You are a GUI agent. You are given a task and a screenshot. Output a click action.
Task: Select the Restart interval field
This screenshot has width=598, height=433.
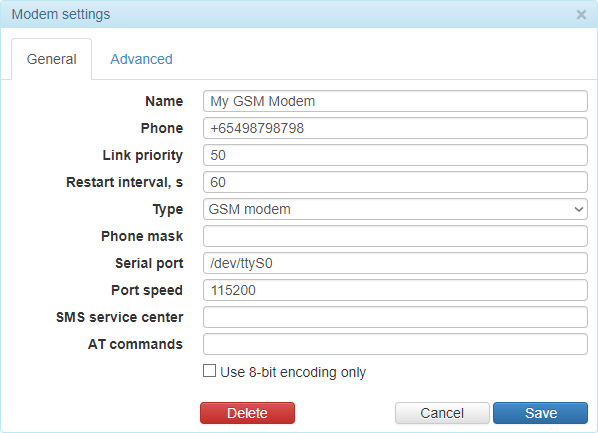click(395, 182)
